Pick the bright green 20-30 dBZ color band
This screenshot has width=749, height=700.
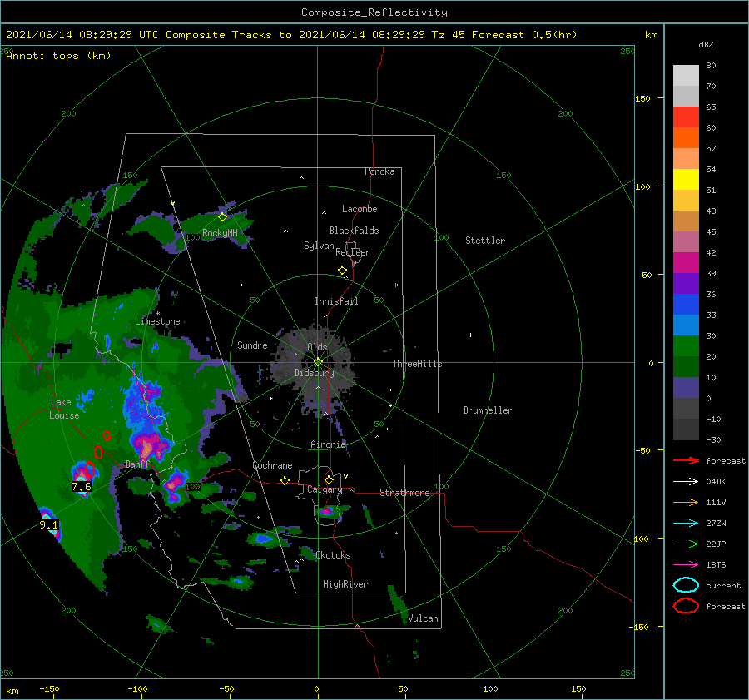click(x=686, y=345)
